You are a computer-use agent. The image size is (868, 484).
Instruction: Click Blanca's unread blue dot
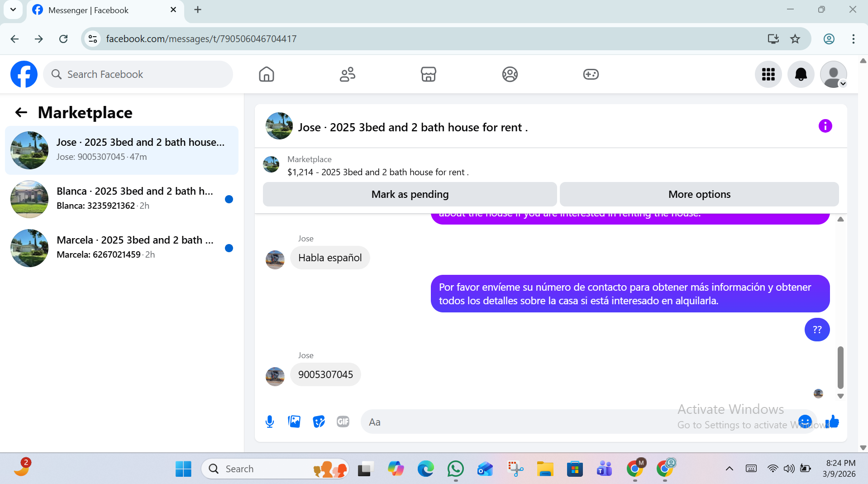(x=229, y=199)
